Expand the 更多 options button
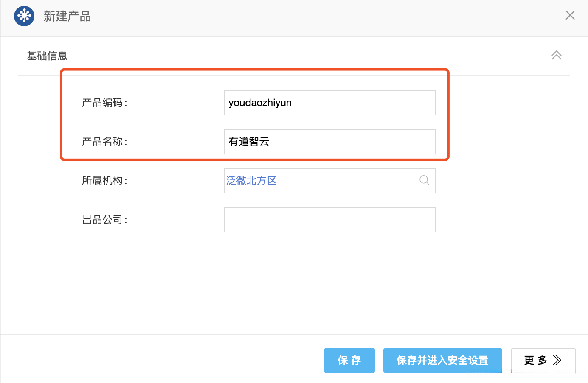Screen dimensions: 588x383 click(x=535, y=361)
